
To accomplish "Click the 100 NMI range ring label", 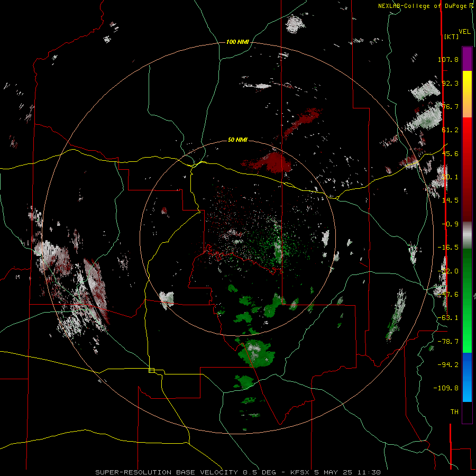I will click(237, 42).
